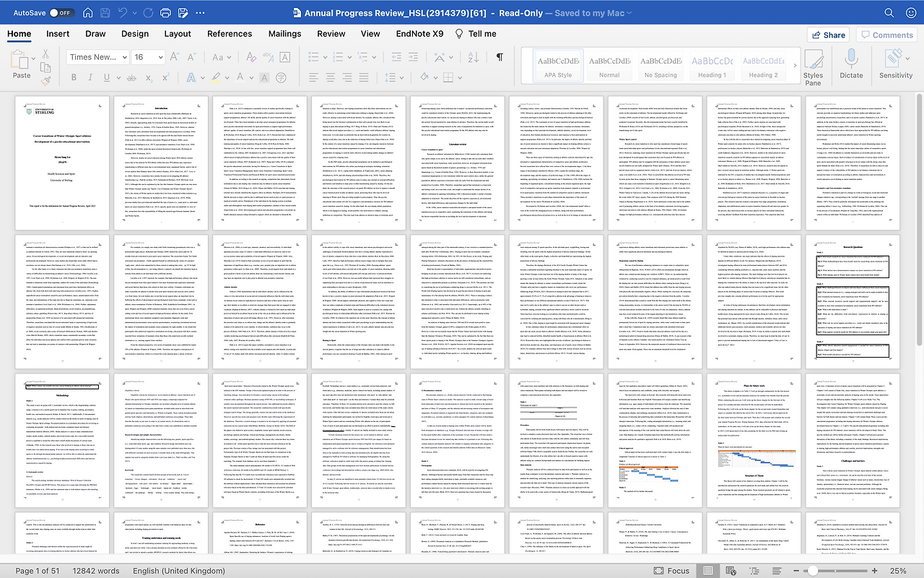Toggle the character border

(x=287, y=57)
